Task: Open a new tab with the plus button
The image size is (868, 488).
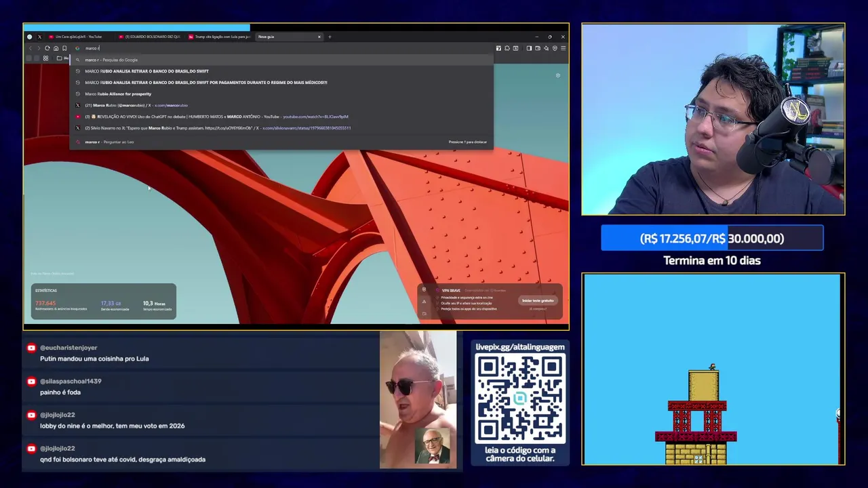Action: [330, 37]
